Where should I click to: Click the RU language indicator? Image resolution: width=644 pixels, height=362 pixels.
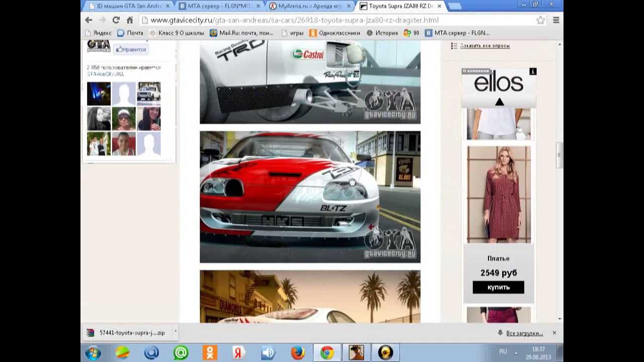click(x=503, y=351)
